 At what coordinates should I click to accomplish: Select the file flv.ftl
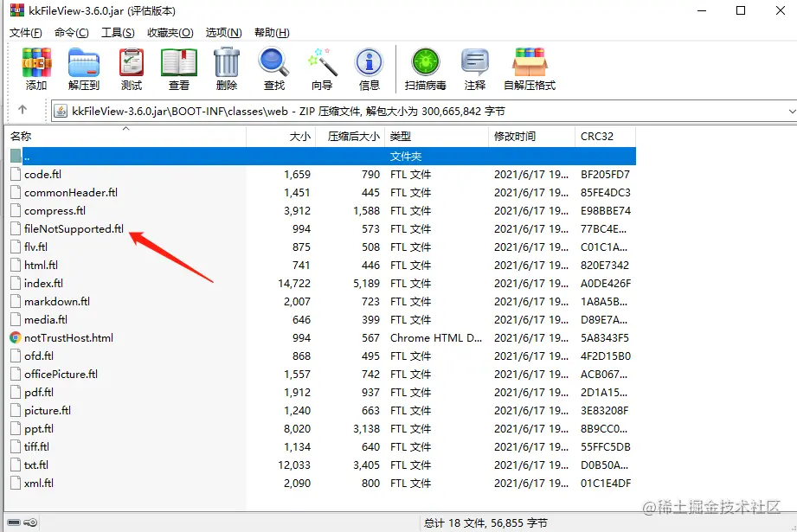[x=35, y=247]
